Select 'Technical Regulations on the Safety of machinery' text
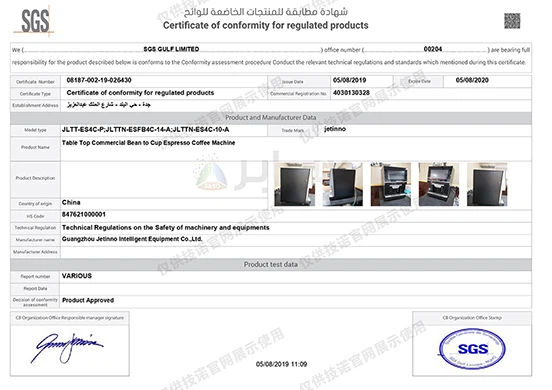 pyautogui.click(x=165, y=228)
